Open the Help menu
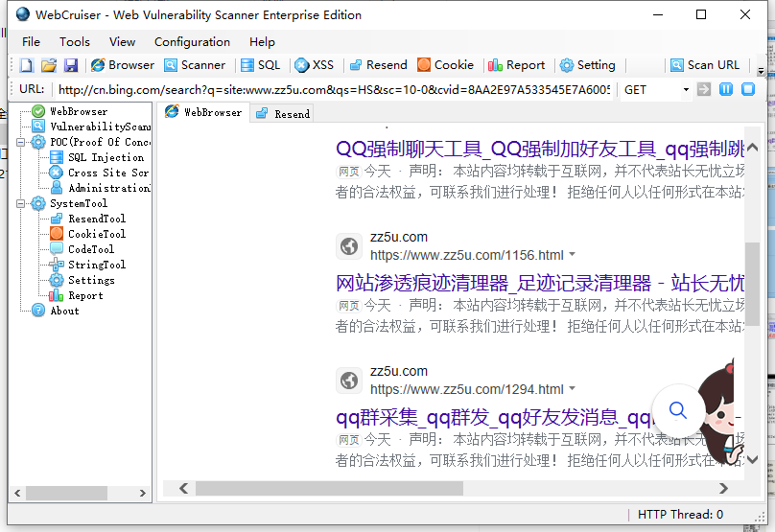Screen dimensions: 775x532 click(x=262, y=42)
